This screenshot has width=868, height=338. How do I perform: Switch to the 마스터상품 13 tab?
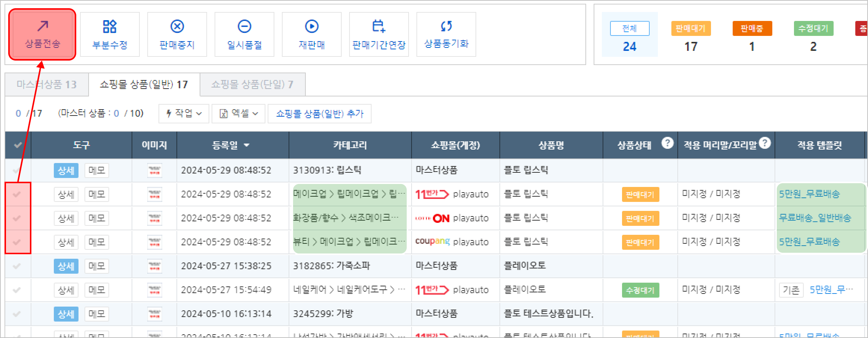tap(46, 84)
